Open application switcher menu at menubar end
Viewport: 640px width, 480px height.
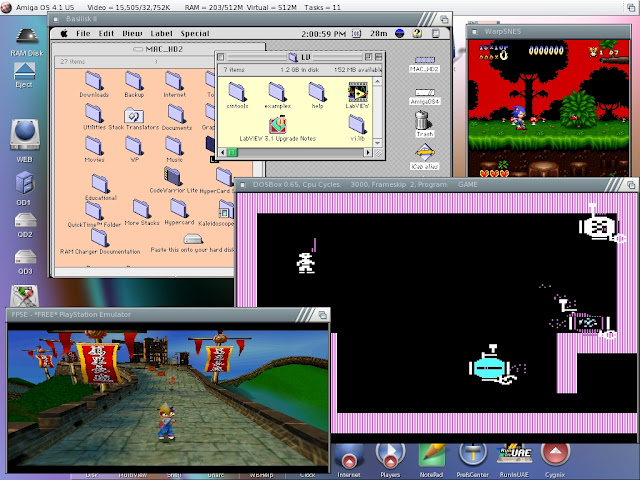436,33
